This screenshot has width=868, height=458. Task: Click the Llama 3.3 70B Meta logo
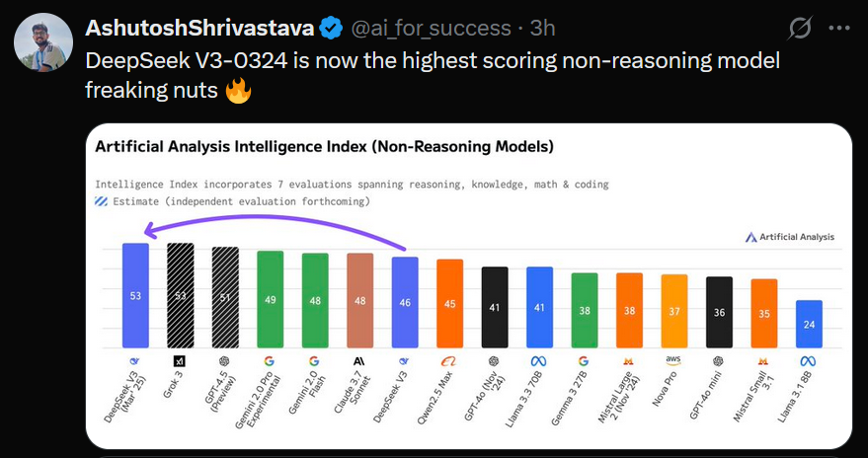[x=539, y=361]
